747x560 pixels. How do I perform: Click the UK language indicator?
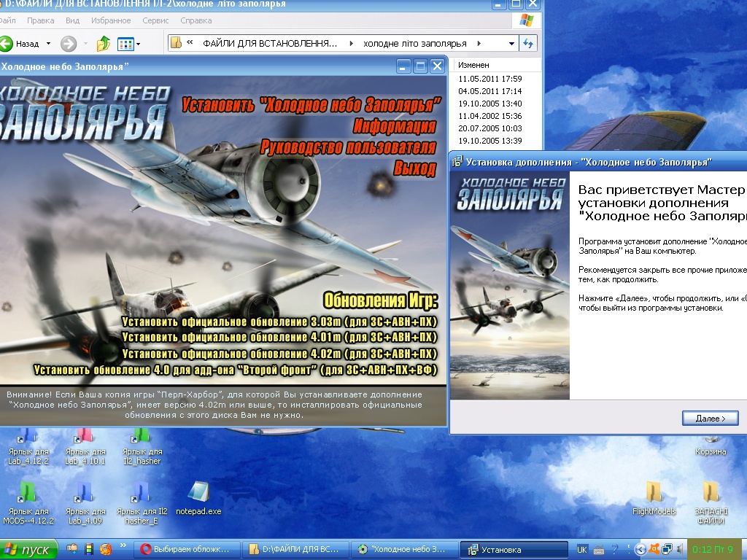click(x=581, y=550)
